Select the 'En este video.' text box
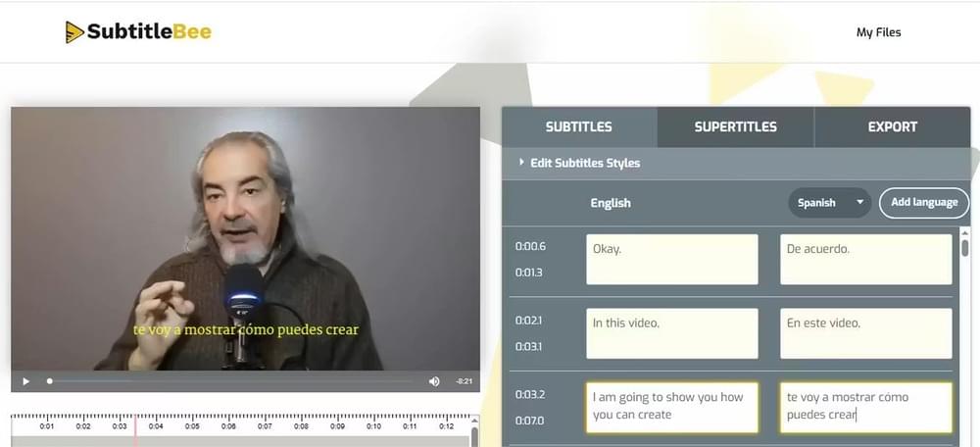Viewport: 980px width, 447px height. coord(865,333)
